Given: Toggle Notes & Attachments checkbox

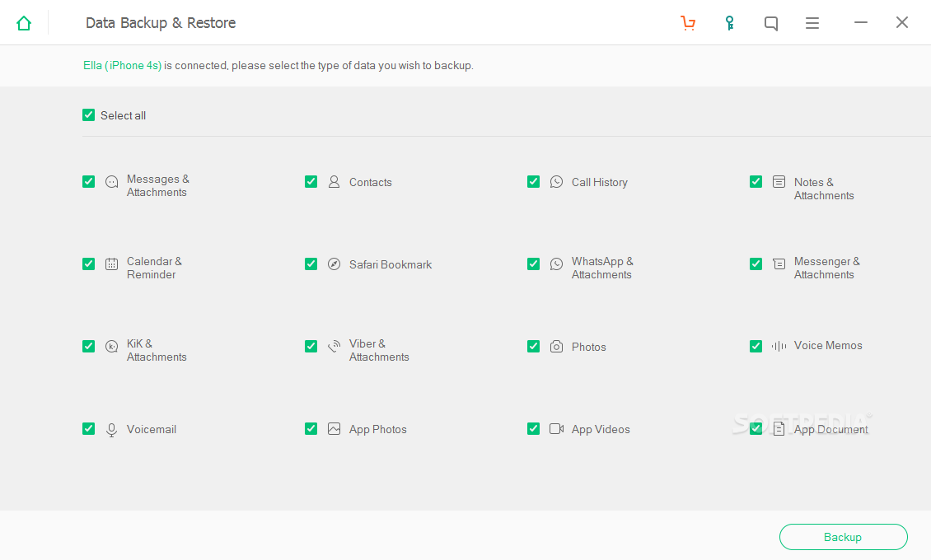Looking at the screenshot, I should click(756, 181).
